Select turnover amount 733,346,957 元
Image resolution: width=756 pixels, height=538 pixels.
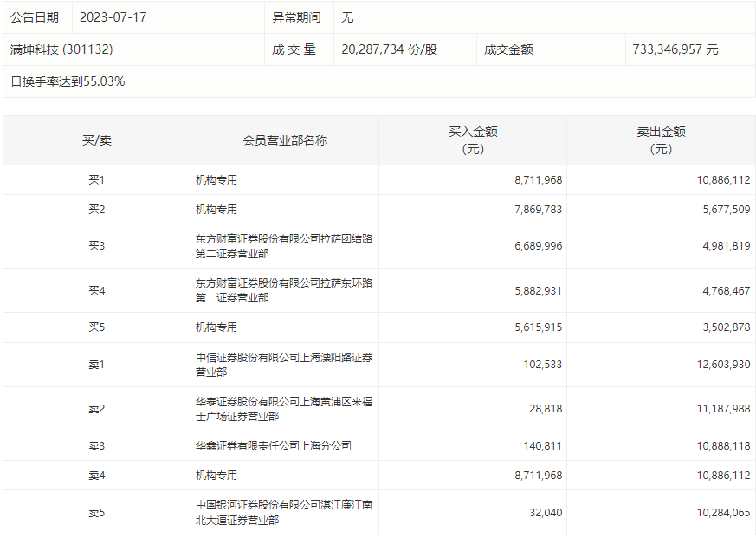(675, 49)
